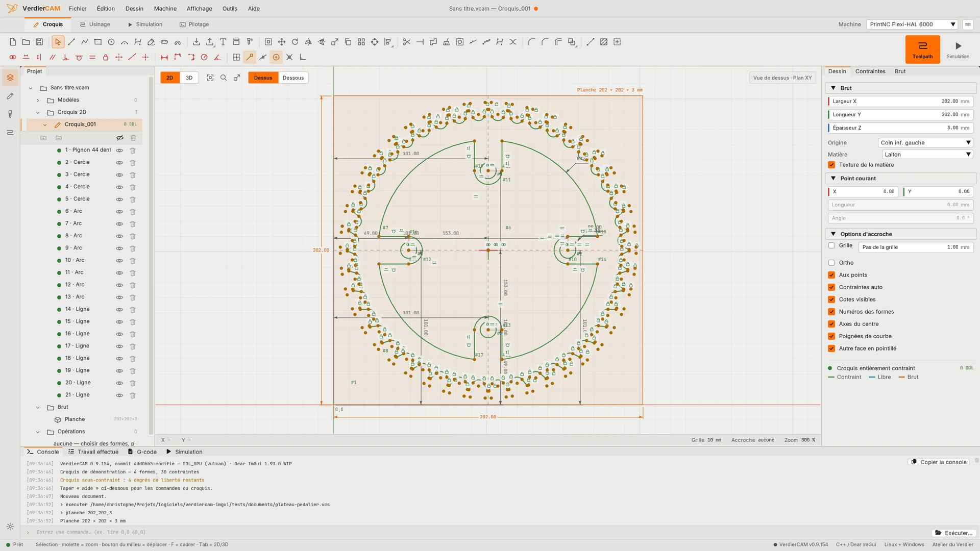Expand the Modèles folder in tree
Viewport: 980px width, 551px height.
38,101
